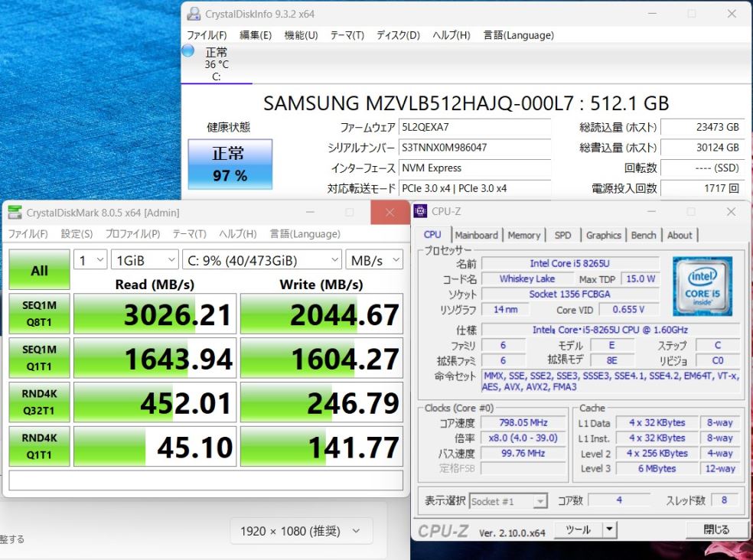Screen dimensions: 753x560
Task: Click the RND4K Q1T1 read result 45.10
Action: [155, 447]
